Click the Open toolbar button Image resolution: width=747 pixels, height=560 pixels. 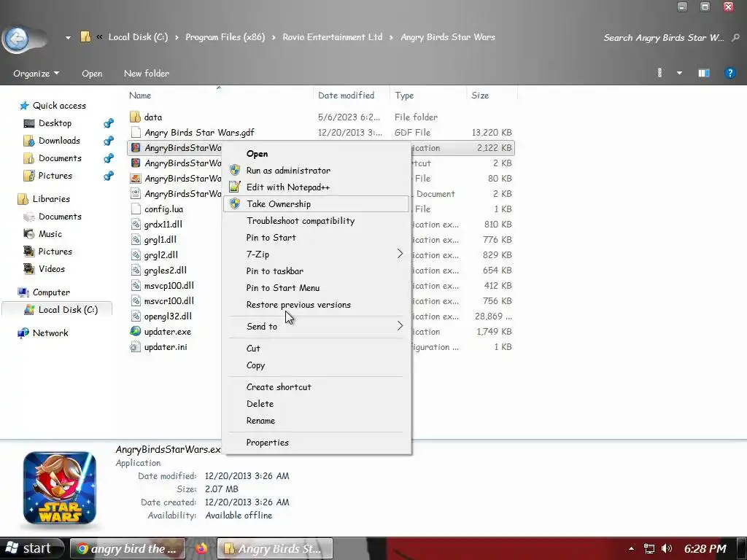click(92, 74)
